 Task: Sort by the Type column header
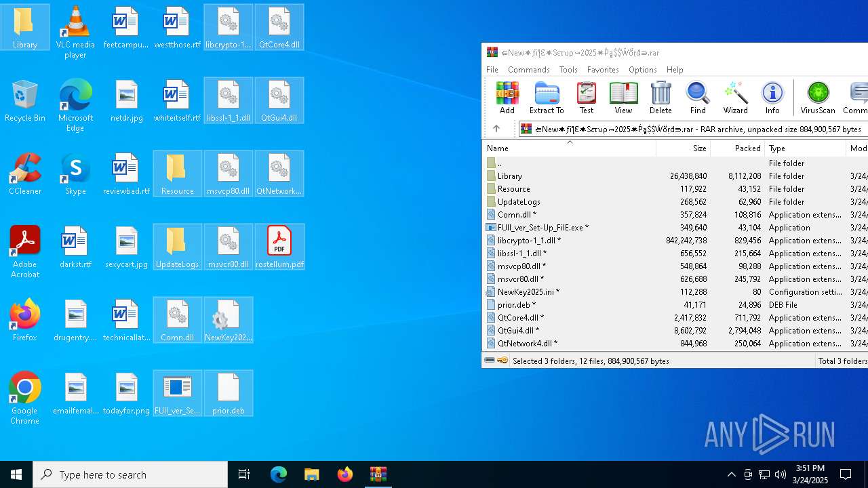tap(805, 148)
